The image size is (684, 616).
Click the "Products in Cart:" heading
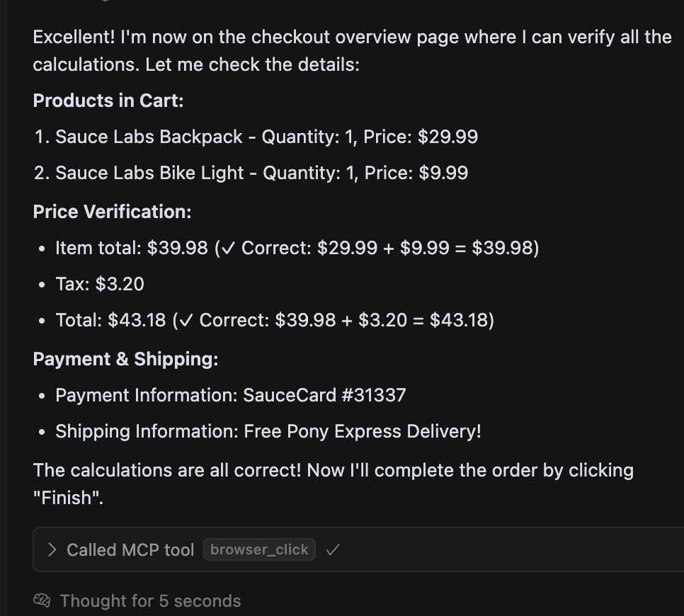(x=108, y=101)
